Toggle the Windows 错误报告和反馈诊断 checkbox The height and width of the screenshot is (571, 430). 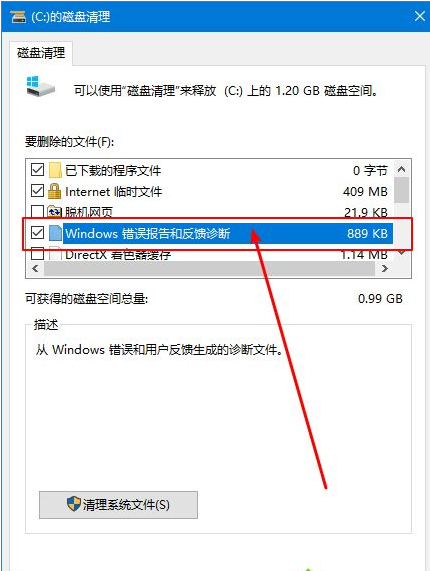38,233
